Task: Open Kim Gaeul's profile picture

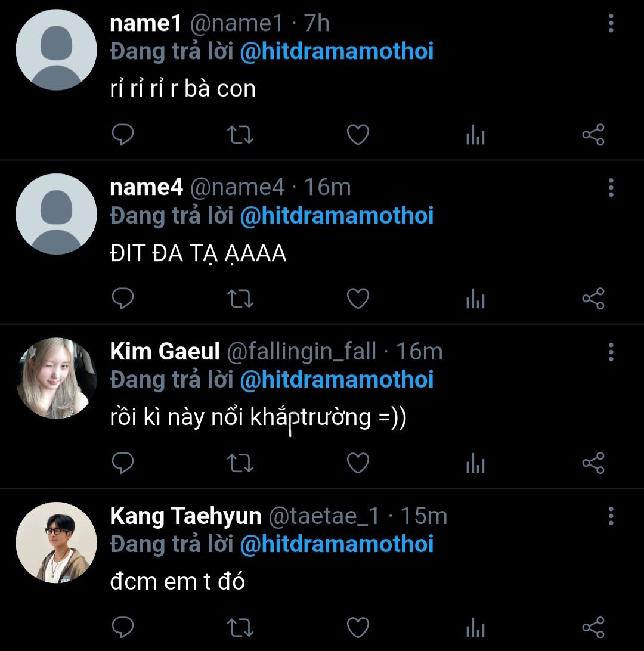Action: tap(56, 379)
